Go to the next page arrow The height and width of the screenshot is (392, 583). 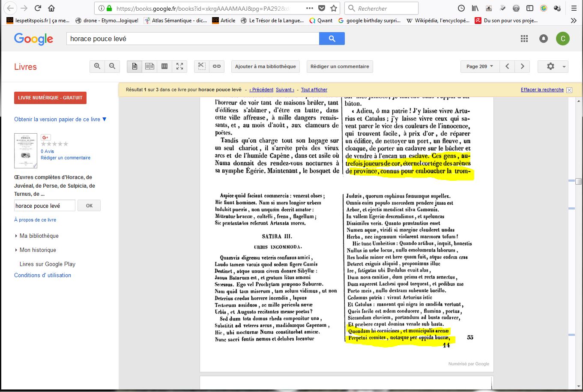point(522,66)
